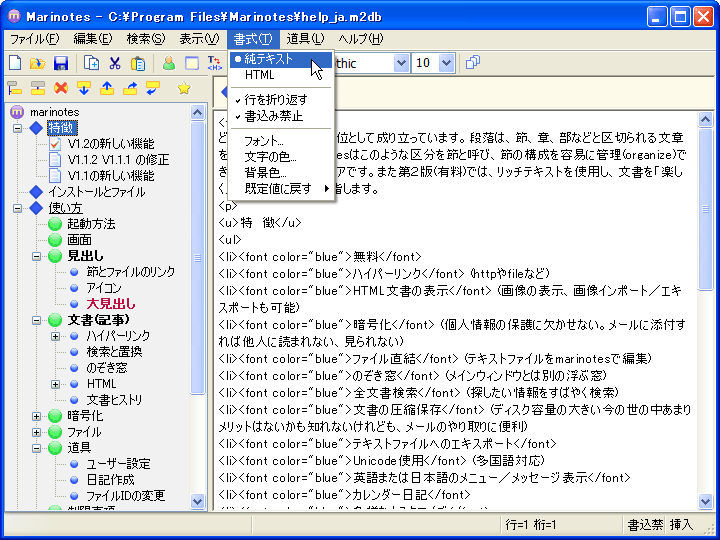Collapse the 見出し tree node
Screen dimensions: 720x540
point(36,256)
